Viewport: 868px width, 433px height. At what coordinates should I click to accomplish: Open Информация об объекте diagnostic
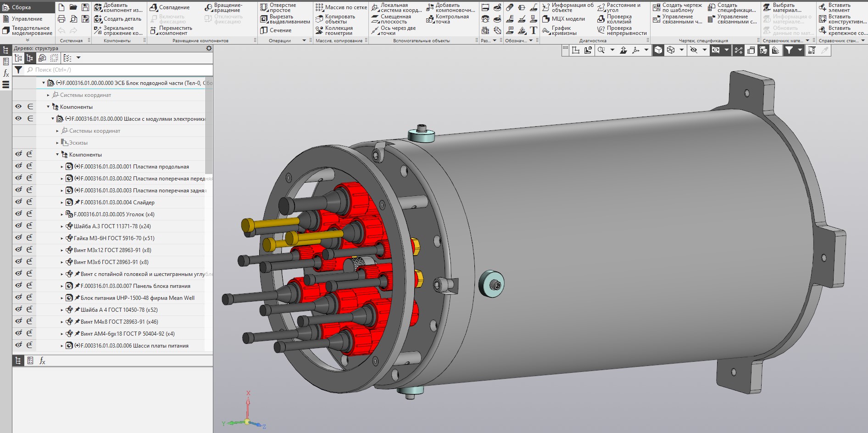pos(568,7)
